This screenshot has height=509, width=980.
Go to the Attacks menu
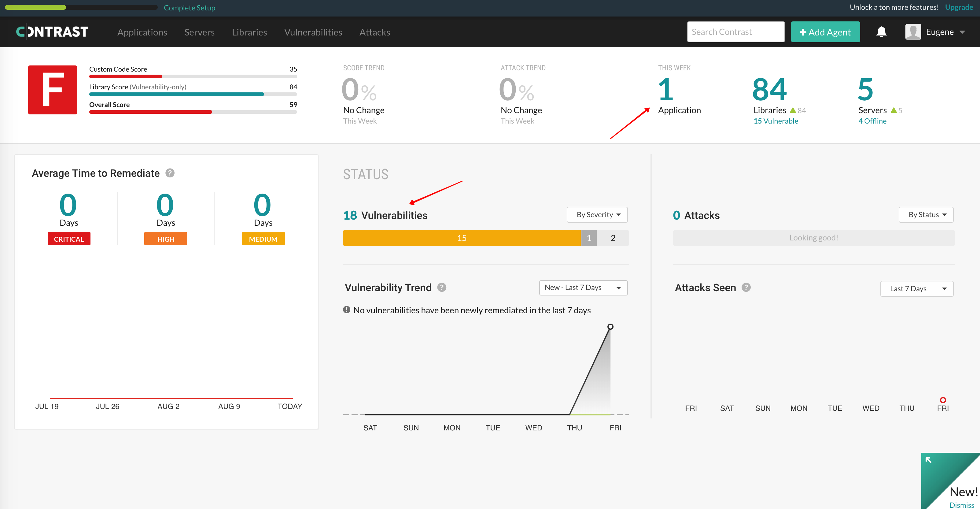[375, 32]
